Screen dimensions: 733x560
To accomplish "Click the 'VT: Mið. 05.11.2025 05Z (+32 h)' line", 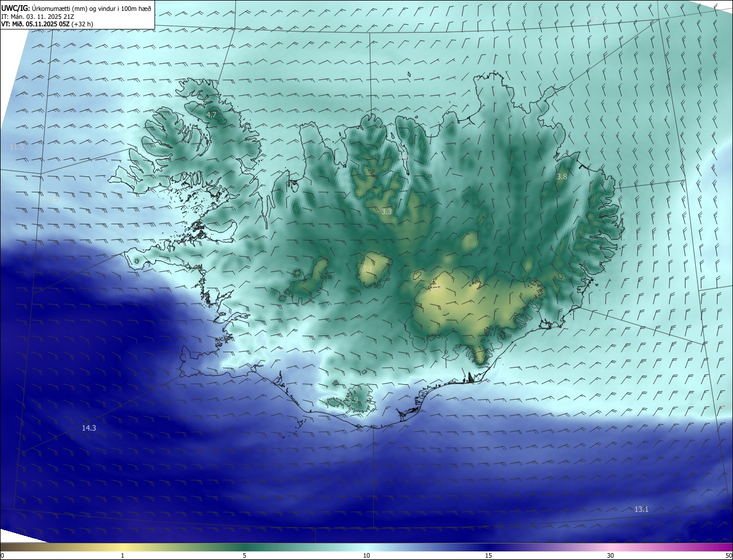I will [x=47, y=24].
